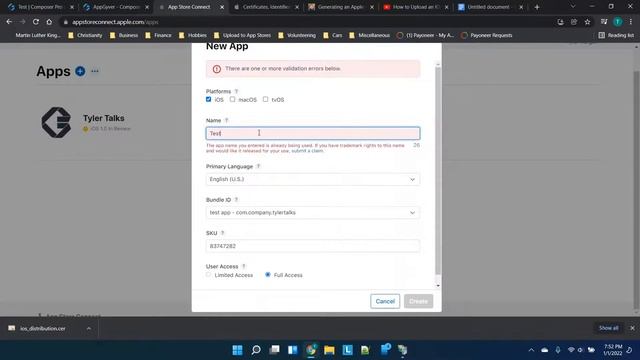Open the Primary Language dropdown

(313, 179)
